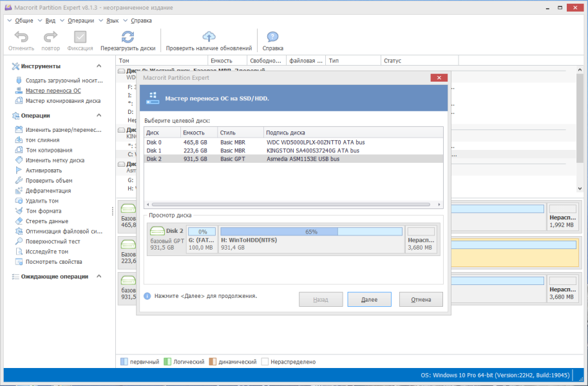Screen dimensions: 588x386
Task: Open the Мастер переноса ОС link
Action: [53, 90]
